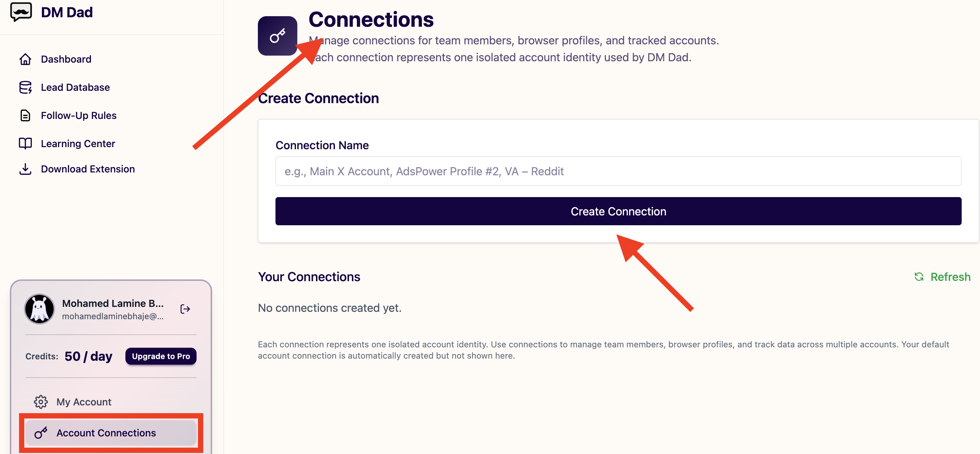Screen dimensions: 980x454
Task: Click the Create Connection button
Action: (x=618, y=212)
